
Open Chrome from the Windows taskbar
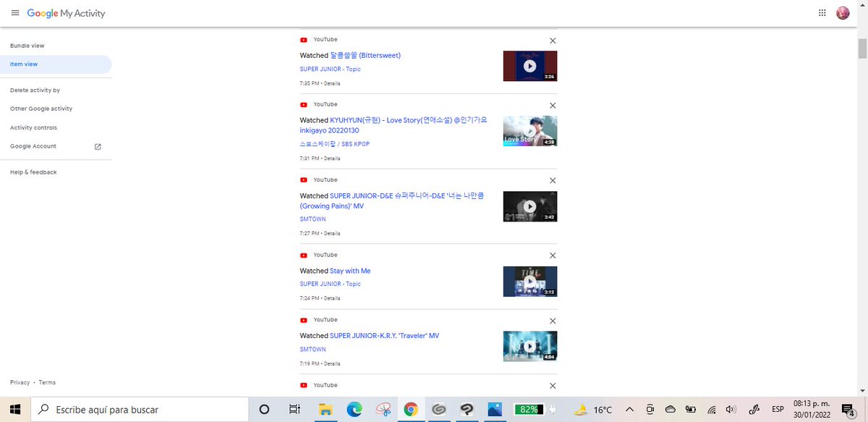coord(410,410)
